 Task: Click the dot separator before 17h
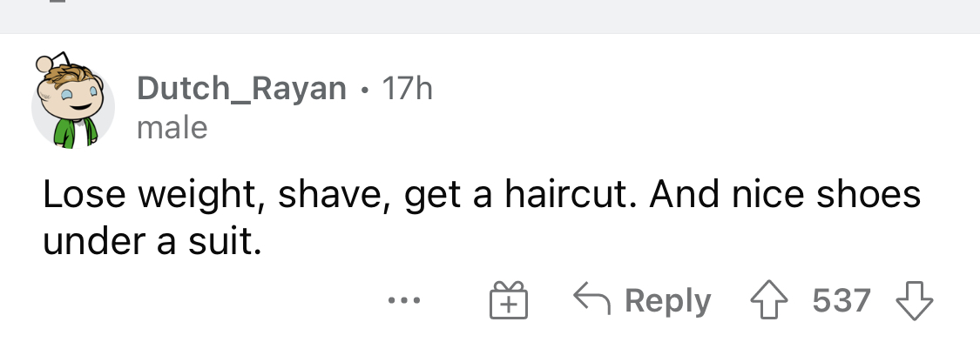(x=364, y=91)
